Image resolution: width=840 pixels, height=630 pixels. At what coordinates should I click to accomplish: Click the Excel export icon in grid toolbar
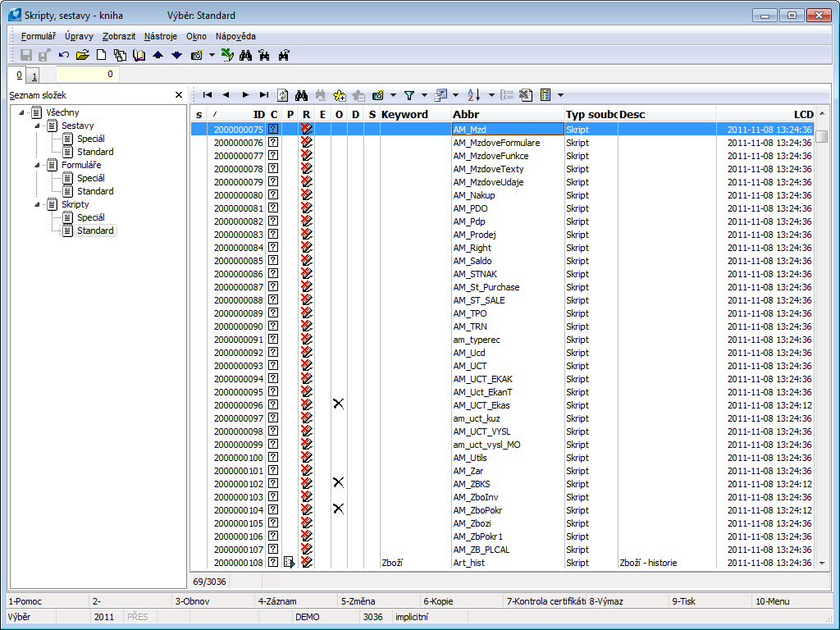point(526,95)
